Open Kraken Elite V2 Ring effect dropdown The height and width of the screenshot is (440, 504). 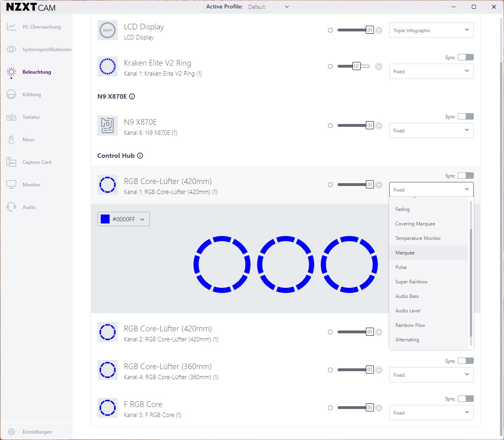pos(431,71)
